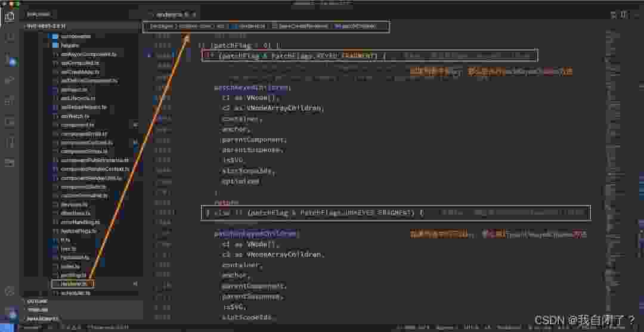
Task: Open the Explorer view in activity bar
Action: 10,17
